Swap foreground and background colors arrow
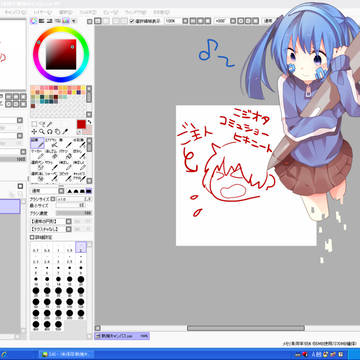 89,122
